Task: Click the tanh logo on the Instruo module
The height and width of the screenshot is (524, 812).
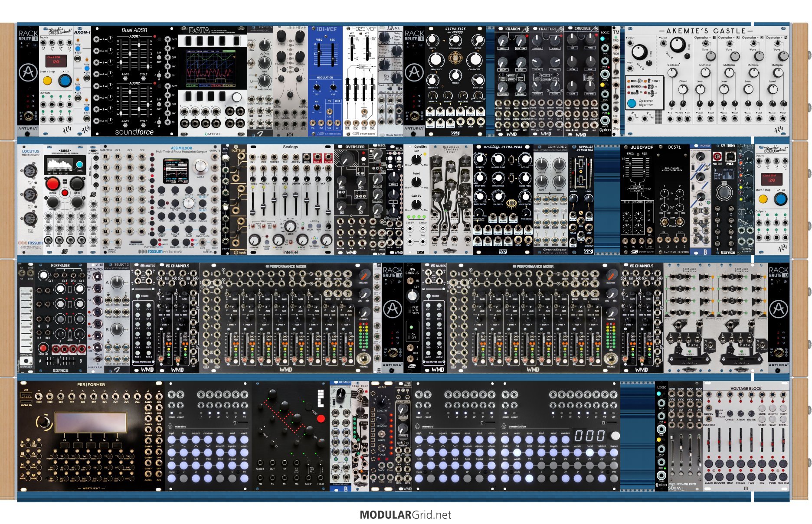Action: pos(239,252)
